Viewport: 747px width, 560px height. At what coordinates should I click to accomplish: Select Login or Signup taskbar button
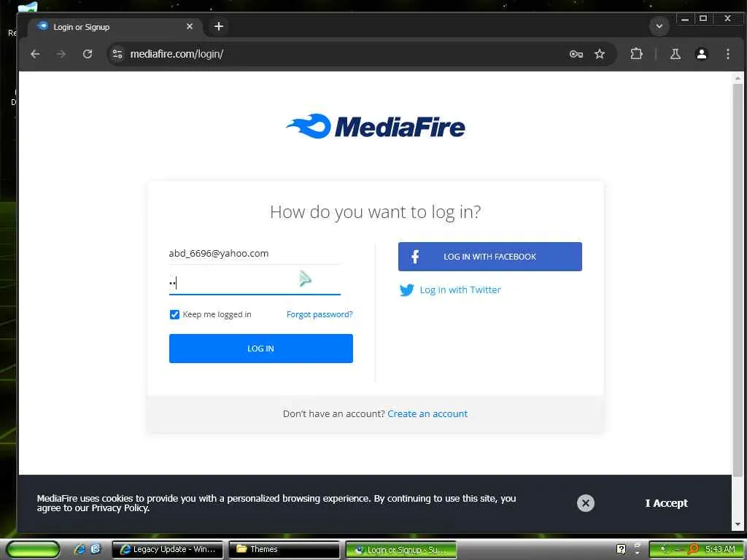(400, 550)
